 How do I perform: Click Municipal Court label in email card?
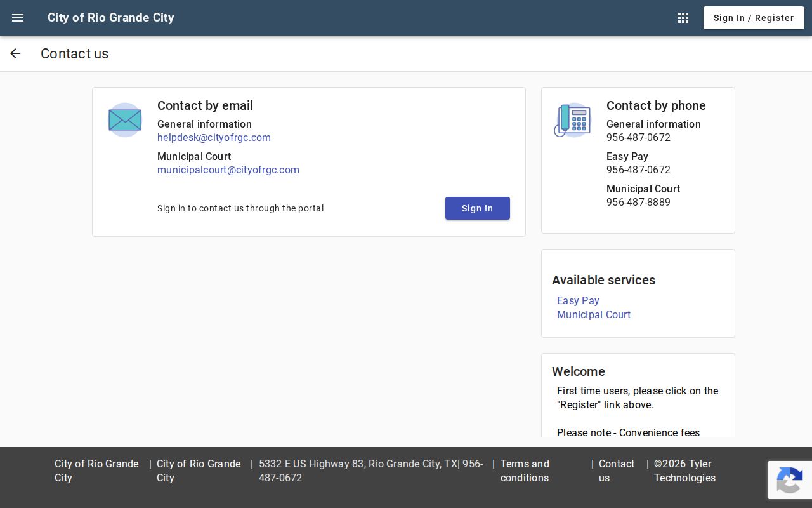pos(194,157)
